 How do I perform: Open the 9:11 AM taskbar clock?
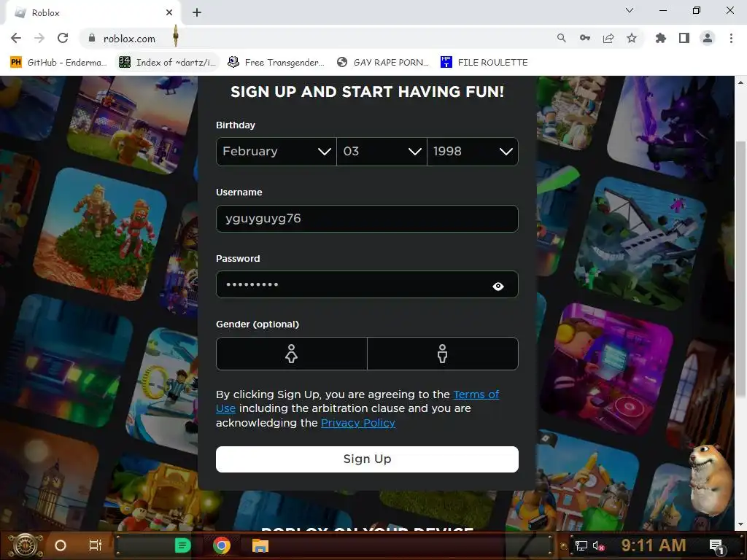(654, 545)
